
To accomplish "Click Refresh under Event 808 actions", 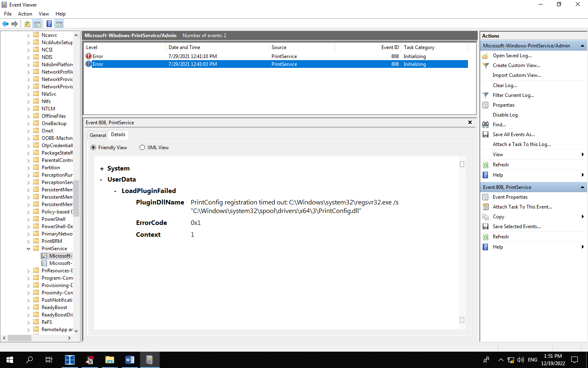I will click(501, 237).
